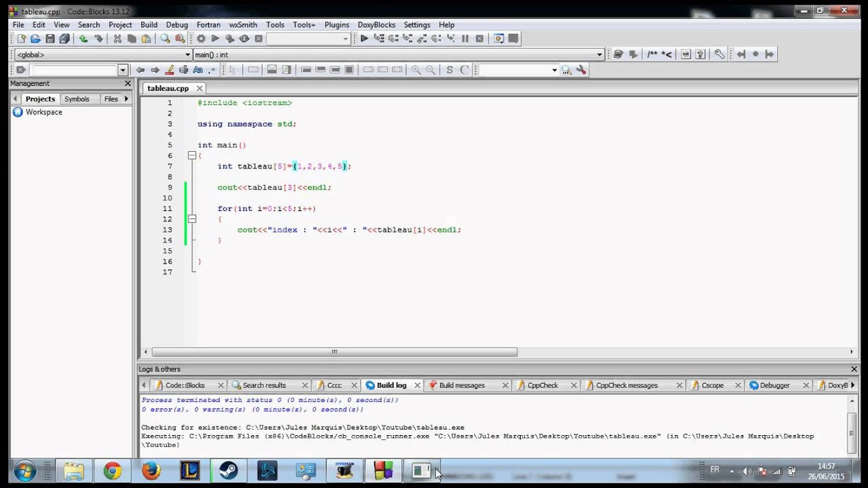Viewport: 868px width, 488px height.
Task: Click the Toggle source S icon
Action: tap(450, 70)
